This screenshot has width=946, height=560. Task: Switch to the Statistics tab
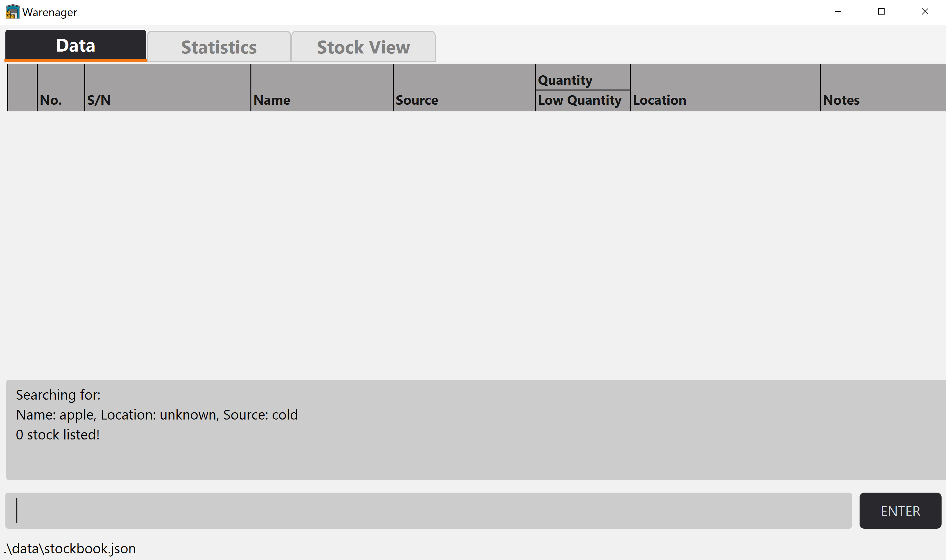point(219,47)
